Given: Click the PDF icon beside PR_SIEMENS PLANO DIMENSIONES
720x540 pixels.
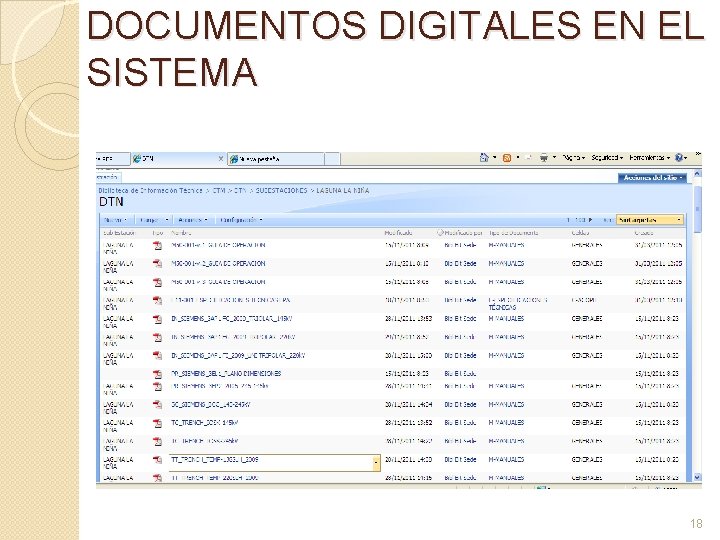Looking at the screenshot, I should coord(158,374).
